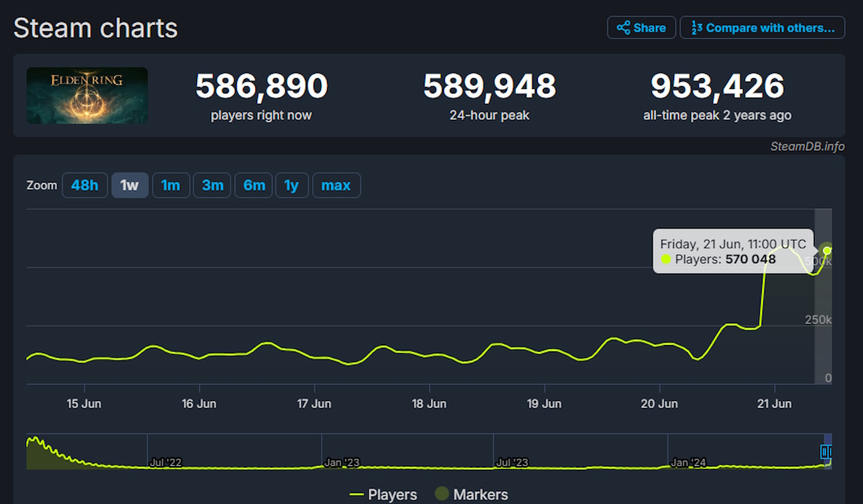Click the highlighted data point on chart

click(x=827, y=251)
